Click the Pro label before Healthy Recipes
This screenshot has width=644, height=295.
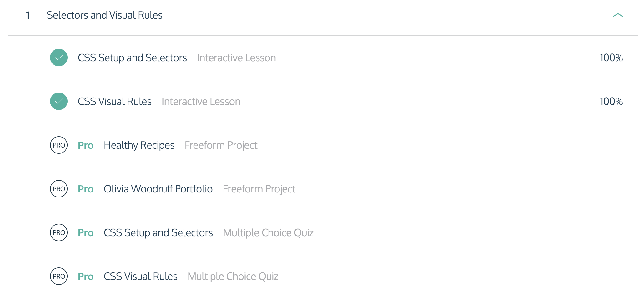(86, 145)
